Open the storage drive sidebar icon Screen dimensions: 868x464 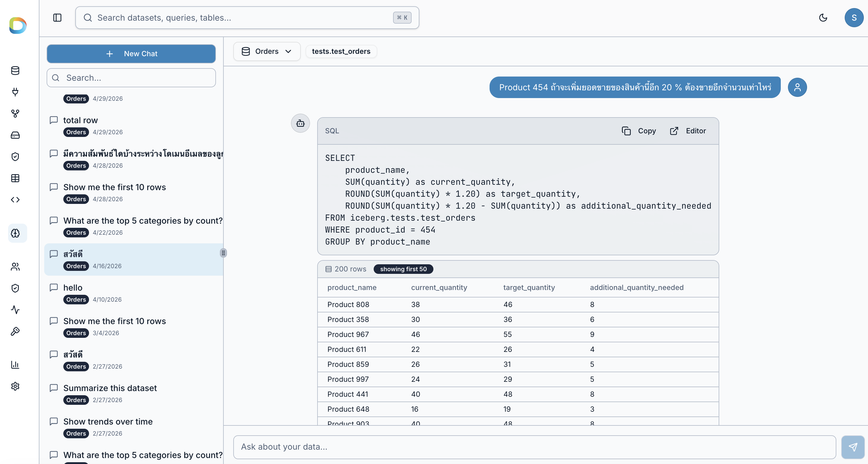click(15, 135)
